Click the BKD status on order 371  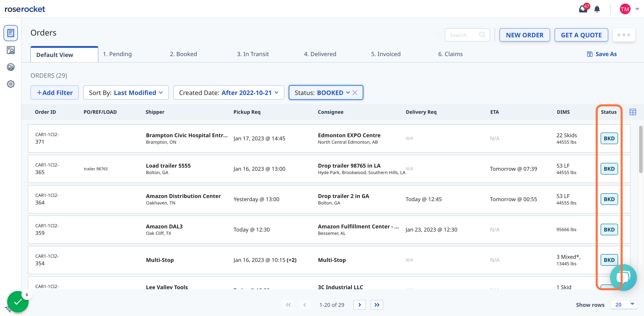click(609, 138)
